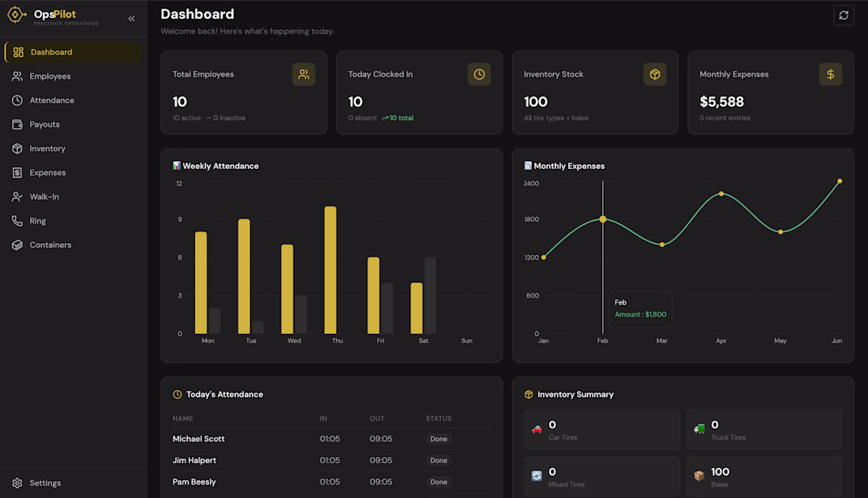Click the Attendance clock icon in sidebar
This screenshot has height=498, width=868.
tap(17, 100)
